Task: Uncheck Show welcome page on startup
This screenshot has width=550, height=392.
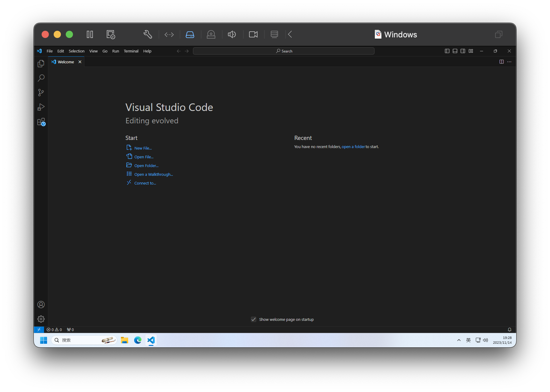Action: [x=254, y=319]
